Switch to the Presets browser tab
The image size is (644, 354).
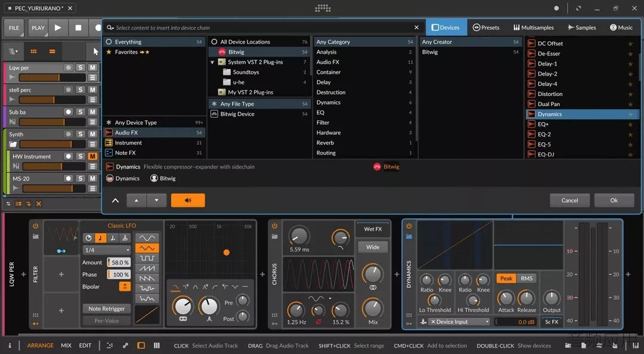(487, 27)
